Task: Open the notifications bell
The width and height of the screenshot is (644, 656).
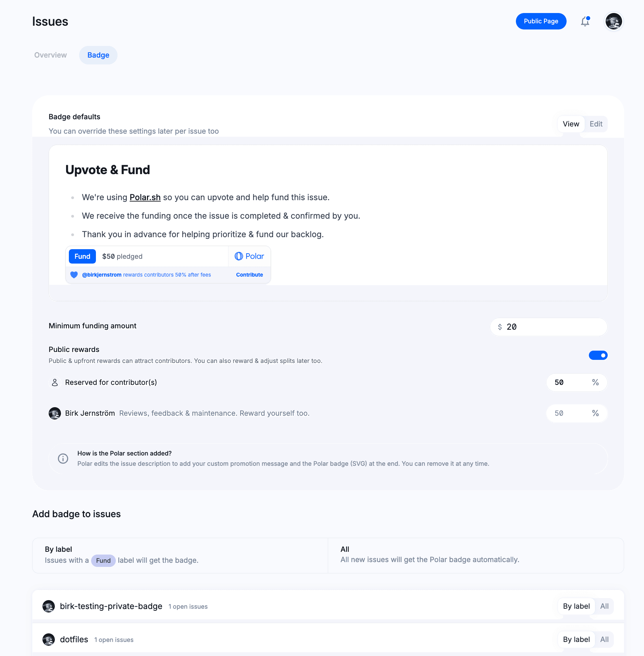Action: (x=585, y=21)
